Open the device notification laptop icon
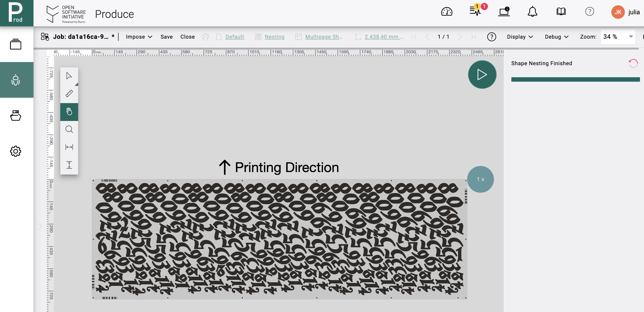This screenshot has height=312, width=644. point(504,11)
